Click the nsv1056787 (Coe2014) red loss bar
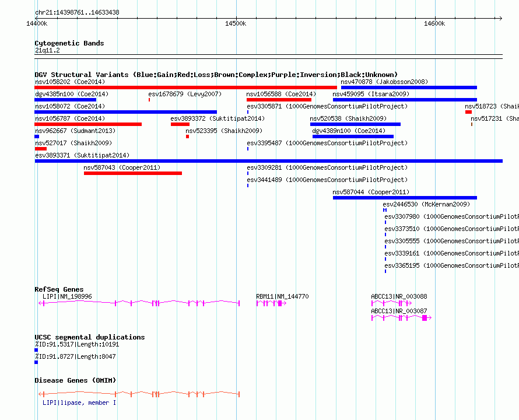Image resolution: width=519 pixels, height=420 pixels. [88, 124]
